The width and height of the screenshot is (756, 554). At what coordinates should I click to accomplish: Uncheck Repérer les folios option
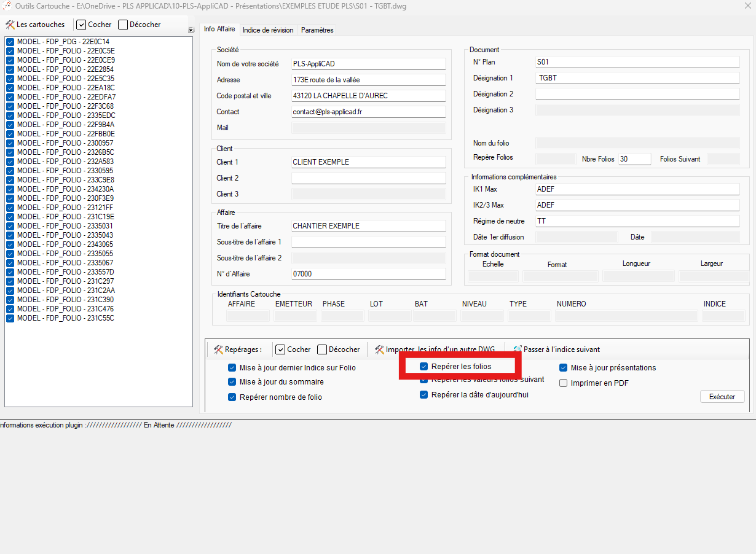pos(423,367)
